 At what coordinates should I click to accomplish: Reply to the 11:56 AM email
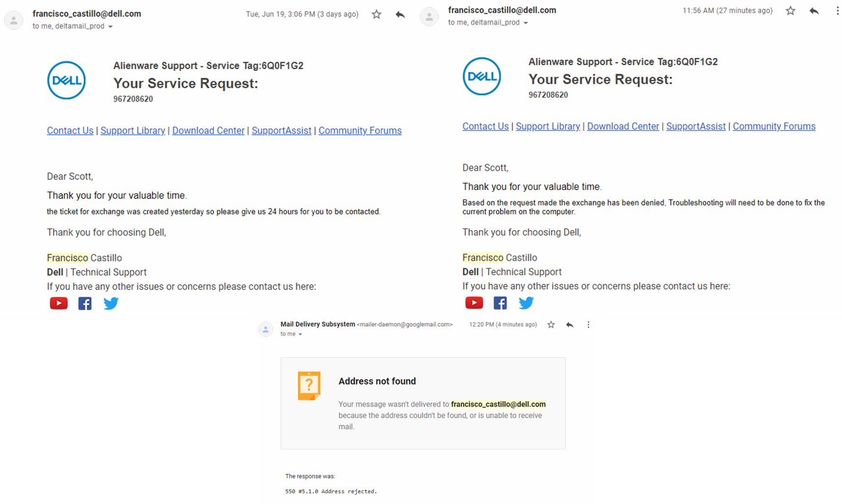814,11
